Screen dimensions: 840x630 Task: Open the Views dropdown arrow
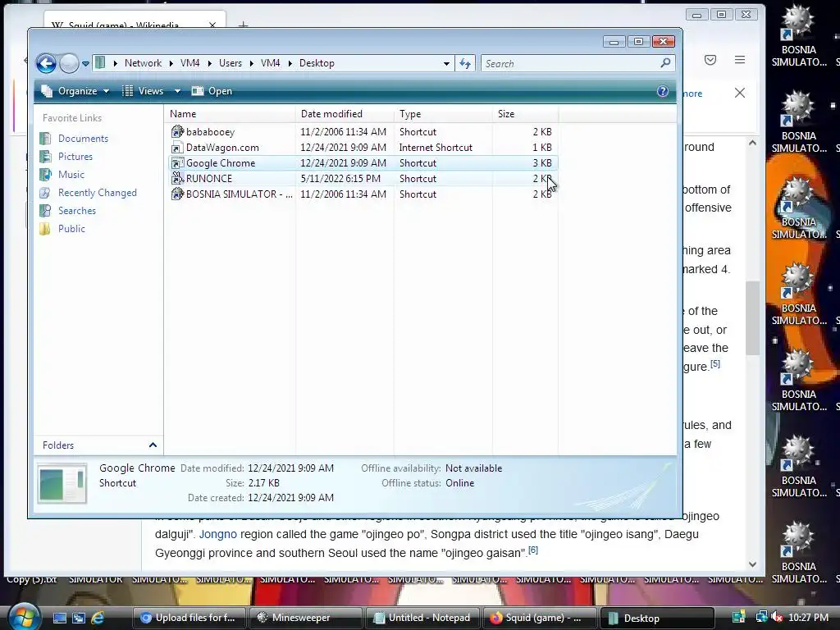[x=177, y=91]
